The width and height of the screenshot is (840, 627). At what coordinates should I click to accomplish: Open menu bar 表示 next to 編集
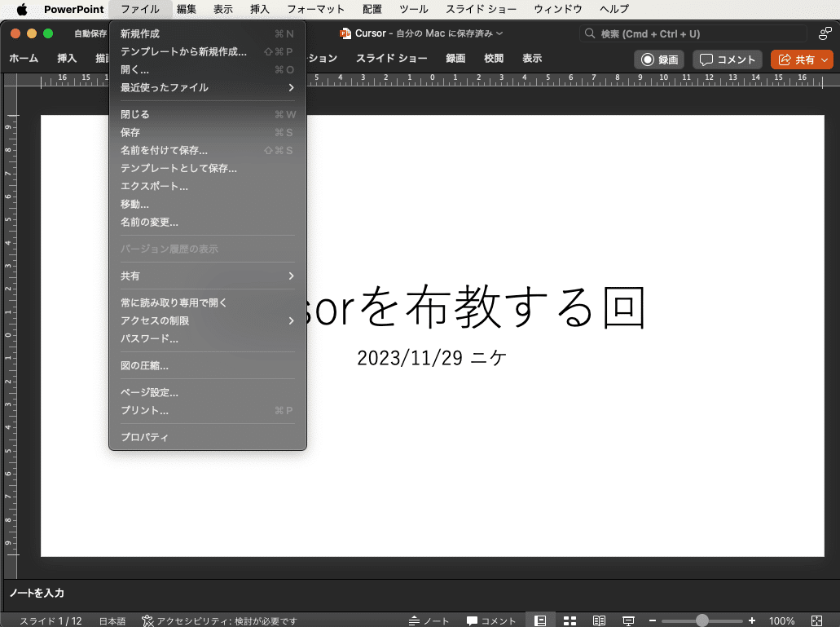click(x=223, y=9)
